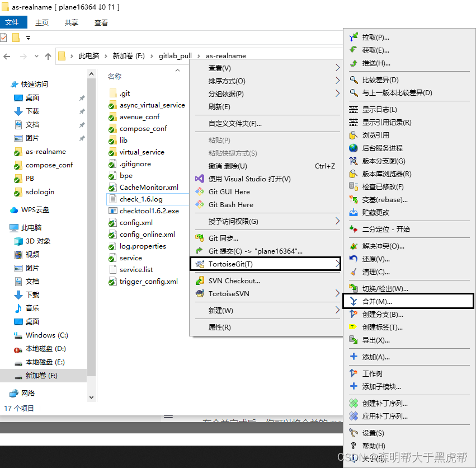Screen dimensions: 476x468
Task: Click the 创建分支 icon
Action: (354, 314)
